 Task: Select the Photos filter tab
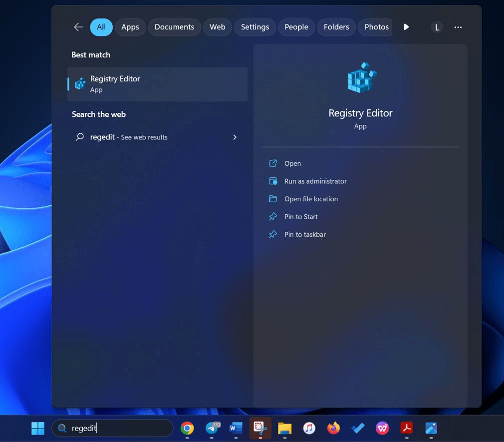pyautogui.click(x=376, y=27)
